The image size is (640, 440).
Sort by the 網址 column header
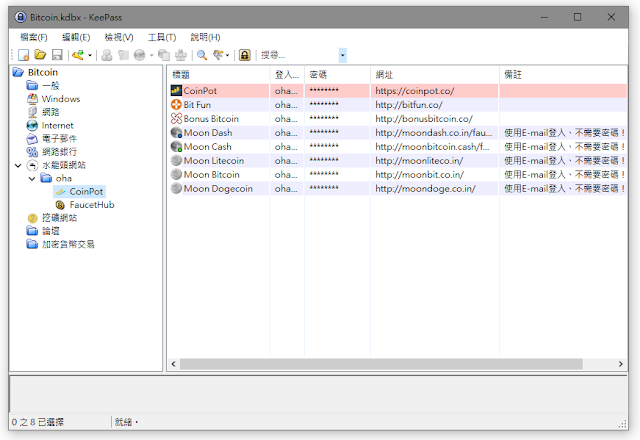(435, 75)
